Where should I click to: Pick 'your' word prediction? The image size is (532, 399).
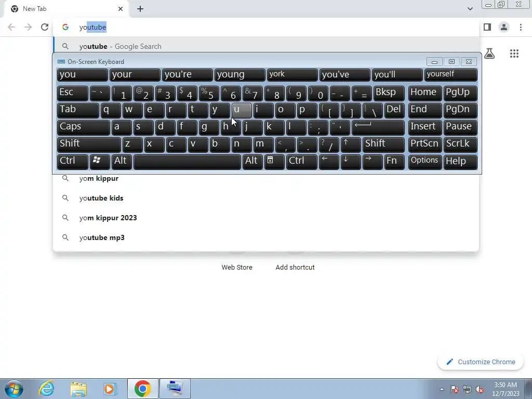click(x=135, y=75)
